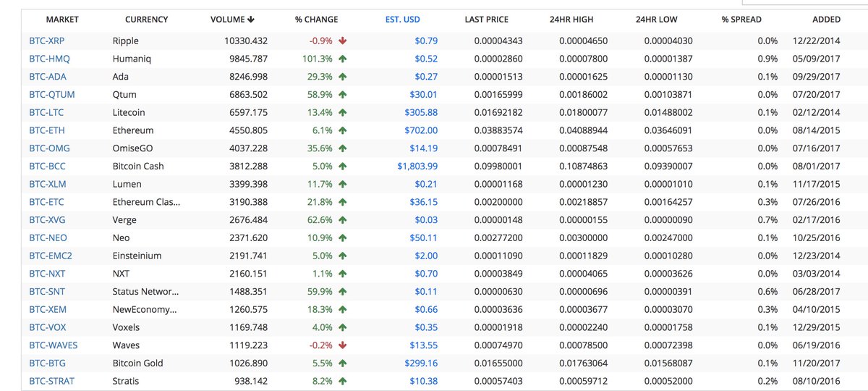This screenshot has width=868, height=391.
Task: Click the green up arrow in Qtum row
Action: pyautogui.click(x=342, y=95)
